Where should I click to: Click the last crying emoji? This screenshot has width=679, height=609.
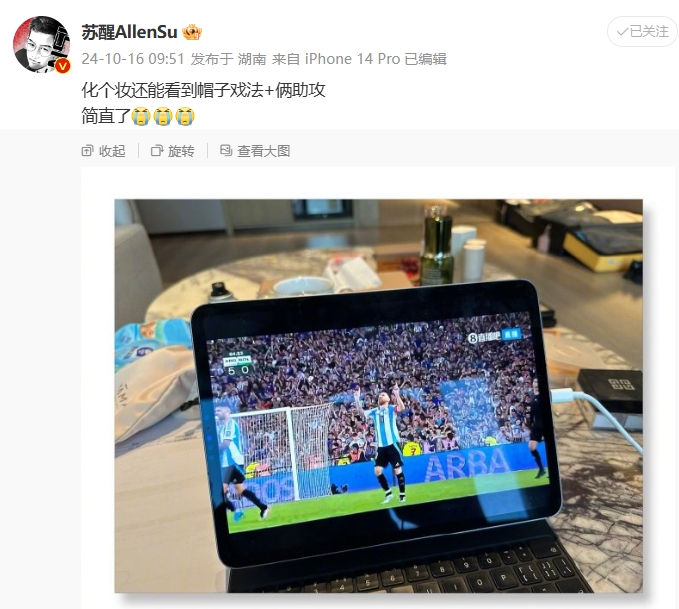185,116
